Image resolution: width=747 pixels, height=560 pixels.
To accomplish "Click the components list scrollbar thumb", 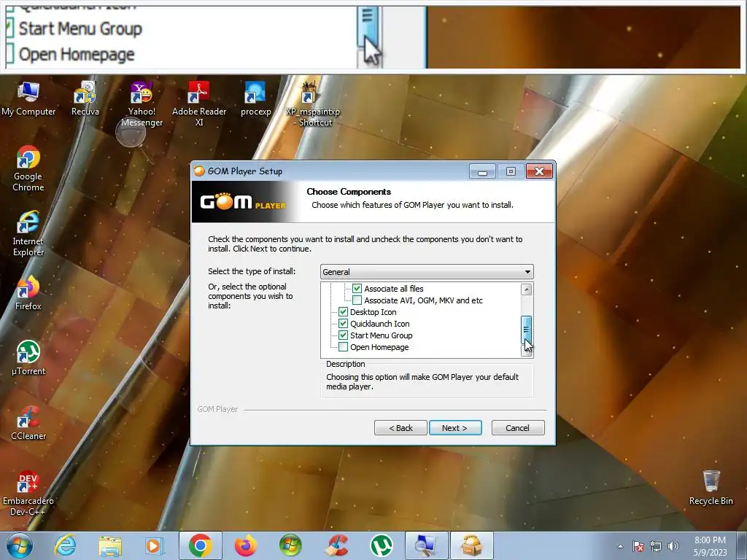I will tap(527, 330).
